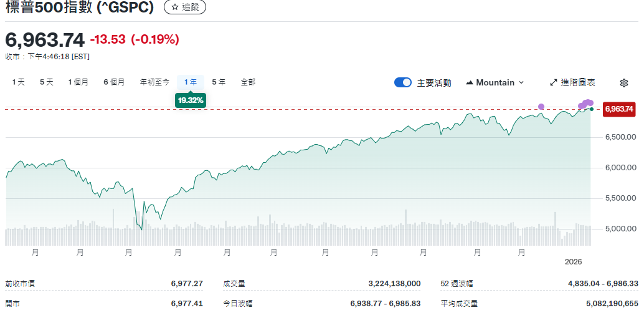This screenshot has width=644, height=310.
Task: Click the 平均成交量 value 5,082,190,655
Action: coord(612,304)
